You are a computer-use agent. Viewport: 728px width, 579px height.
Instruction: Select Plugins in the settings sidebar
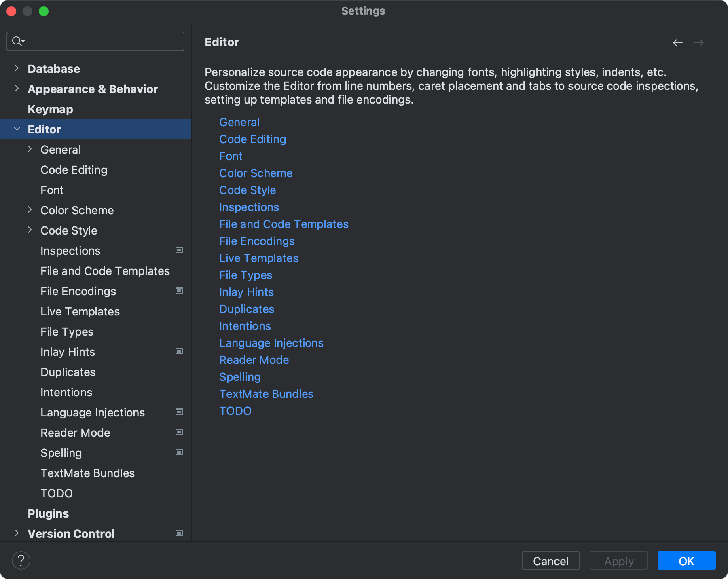48,513
